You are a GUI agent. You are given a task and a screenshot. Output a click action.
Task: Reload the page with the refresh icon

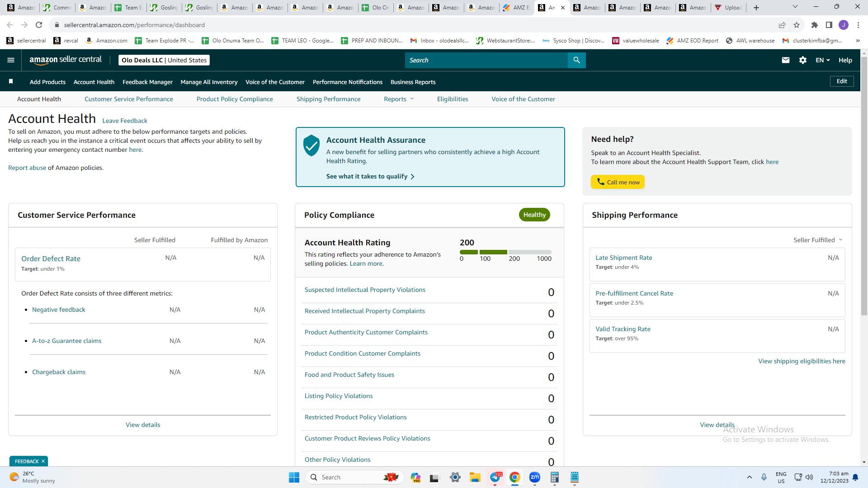coord(39,25)
